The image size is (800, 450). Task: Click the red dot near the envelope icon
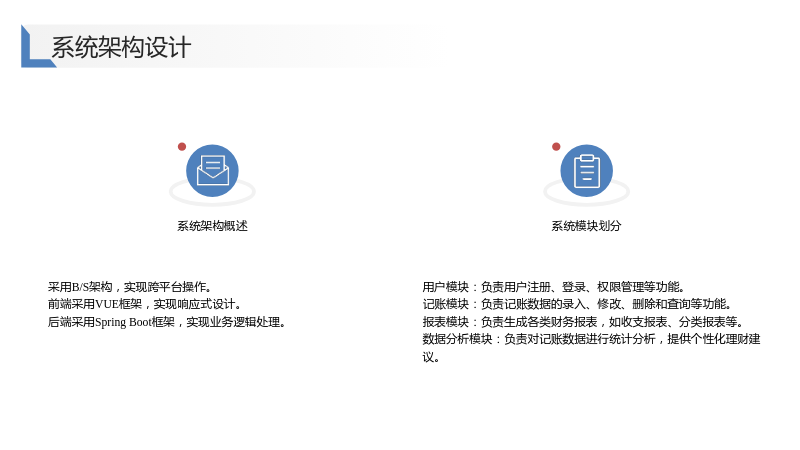[182, 146]
